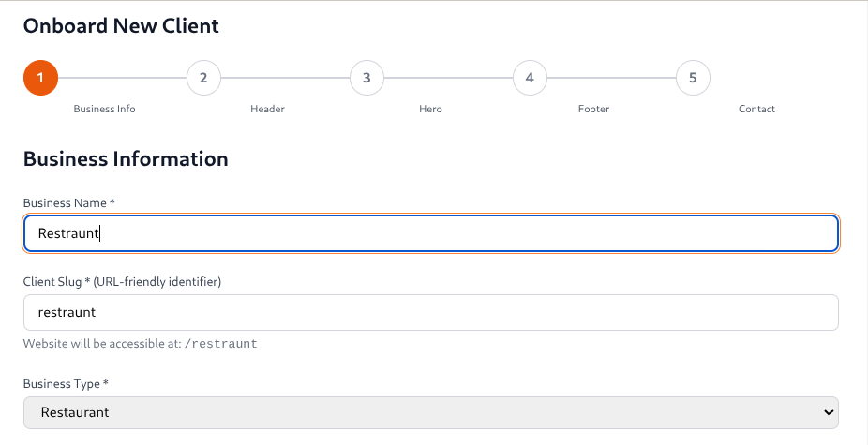Open step 5 circle
Viewport: 868px width, 445px height.
[693, 78]
